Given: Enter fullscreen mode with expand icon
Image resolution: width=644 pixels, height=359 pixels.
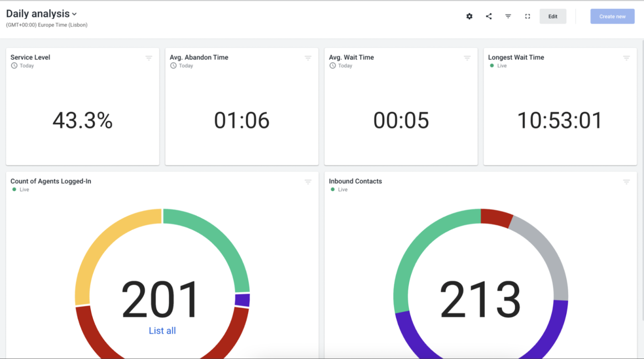Looking at the screenshot, I should click(x=527, y=17).
